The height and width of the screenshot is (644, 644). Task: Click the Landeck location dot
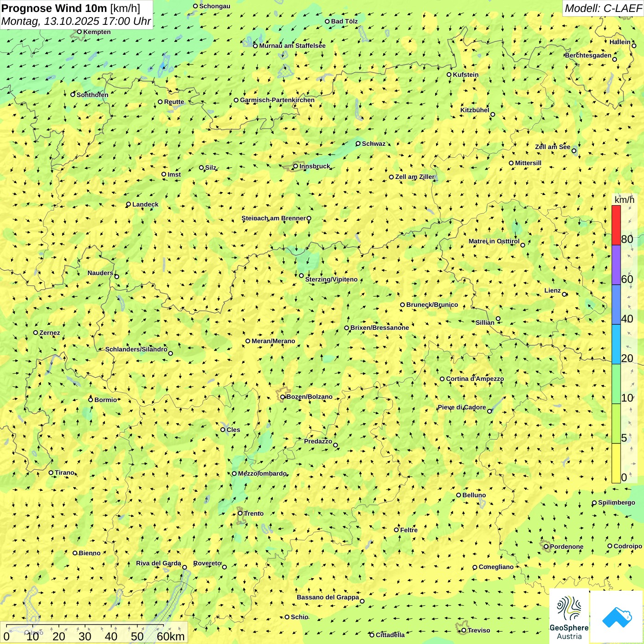129,204
